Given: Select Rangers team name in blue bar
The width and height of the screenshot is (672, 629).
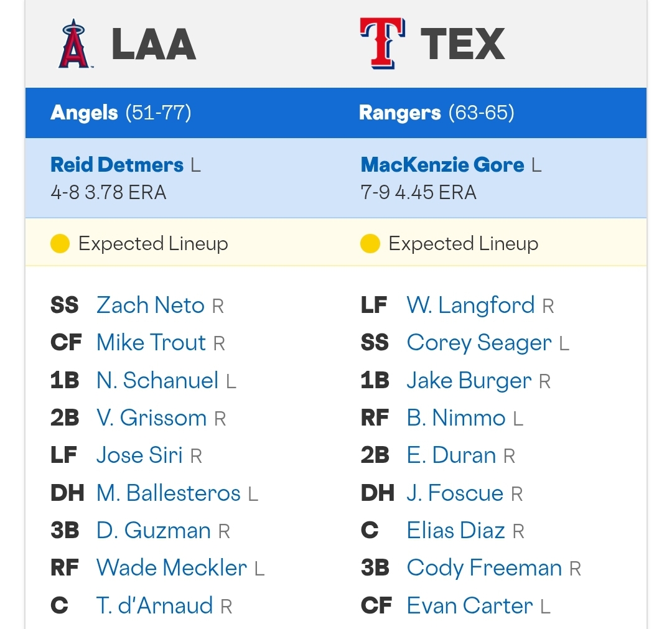Looking at the screenshot, I should tap(400, 113).
